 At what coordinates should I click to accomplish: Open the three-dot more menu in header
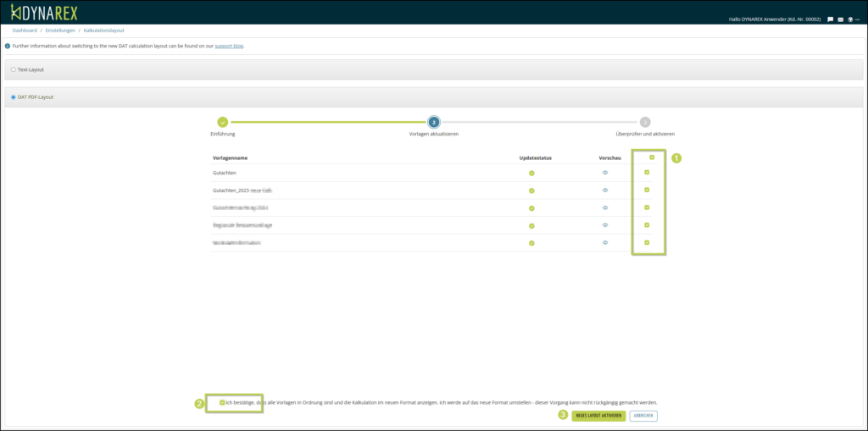859,19
